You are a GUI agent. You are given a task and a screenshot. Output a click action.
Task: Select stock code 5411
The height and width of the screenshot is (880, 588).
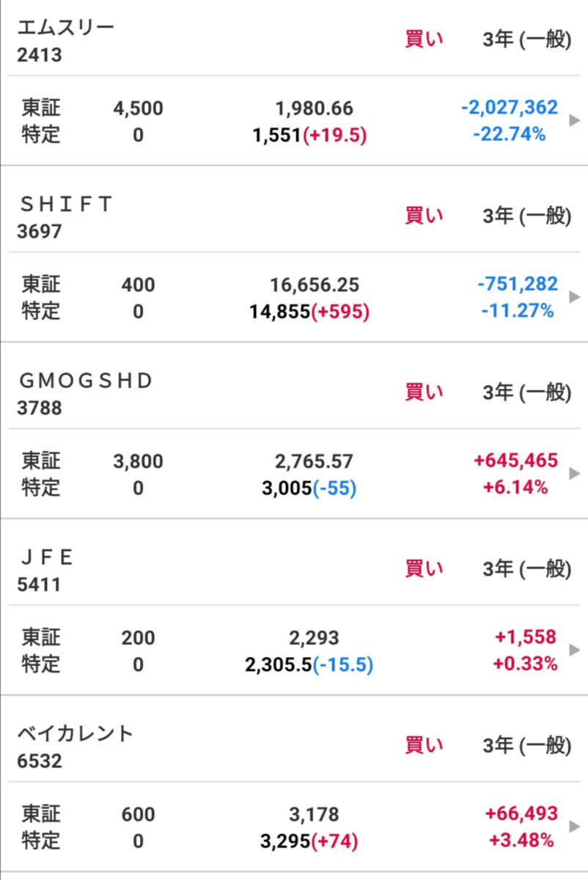tap(39, 584)
